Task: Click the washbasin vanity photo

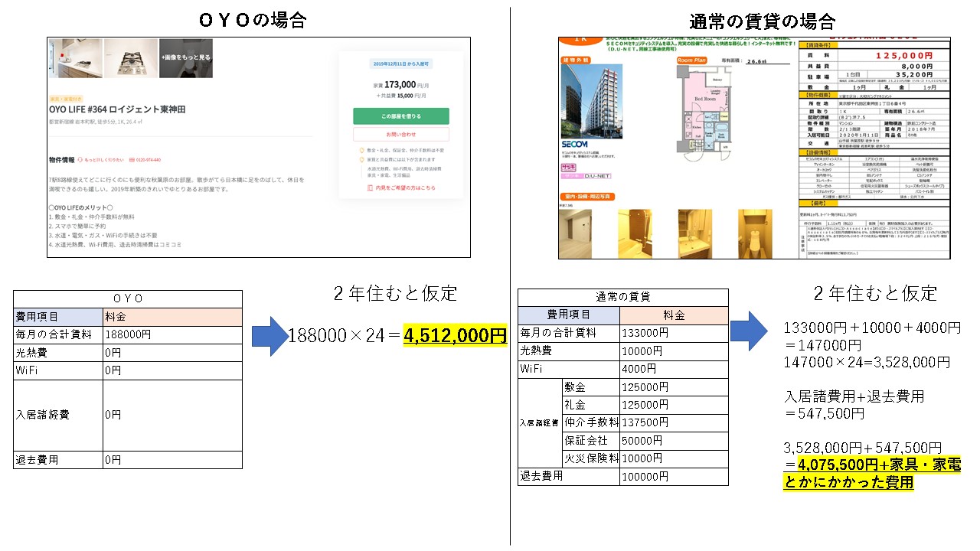Action: tap(694, 233)
